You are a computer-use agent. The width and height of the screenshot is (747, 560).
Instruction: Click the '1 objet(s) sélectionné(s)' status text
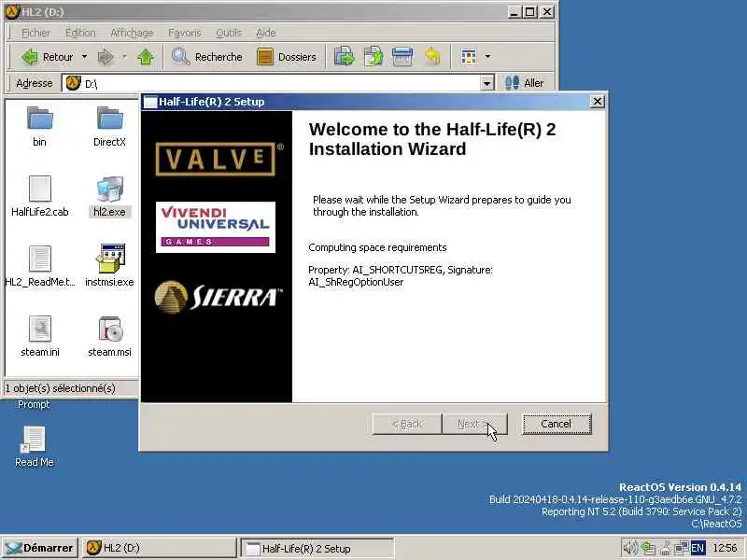pos(60,388)
